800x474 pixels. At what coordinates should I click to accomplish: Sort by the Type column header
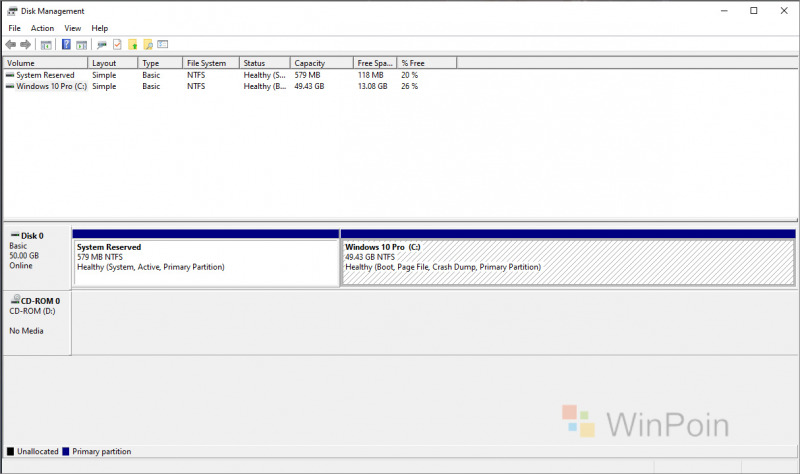click(160, 63)
